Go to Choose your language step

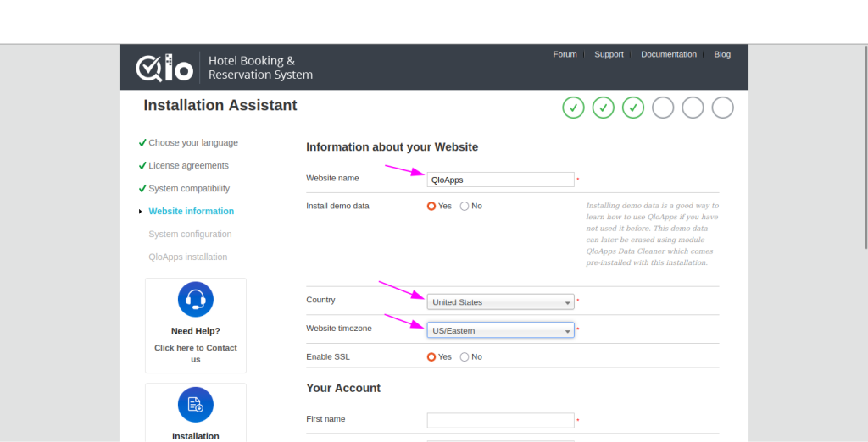(x=193, y=143)
